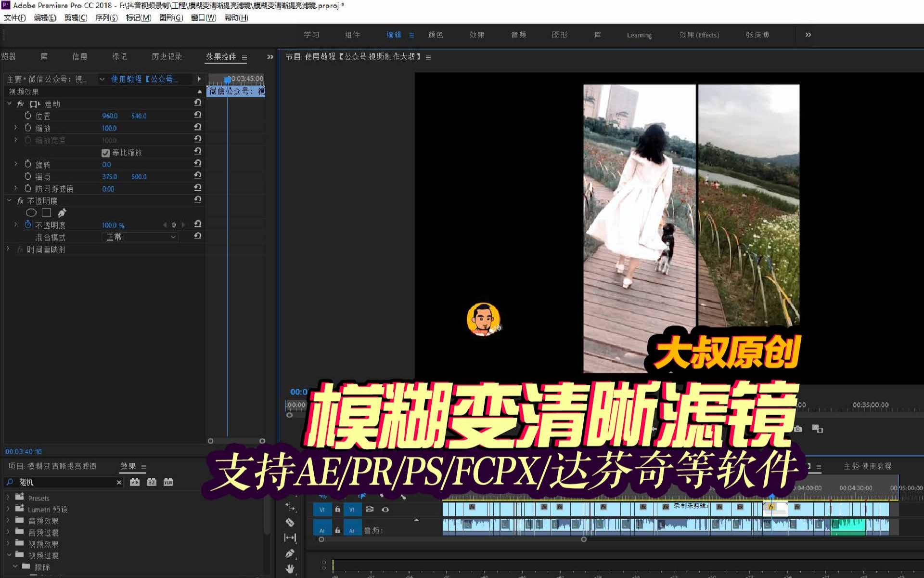The height and width of the screenshot is (578, 924).
Task: Click the YUV effects filter icon in Effects panel
Action: [x=168, y=482]
